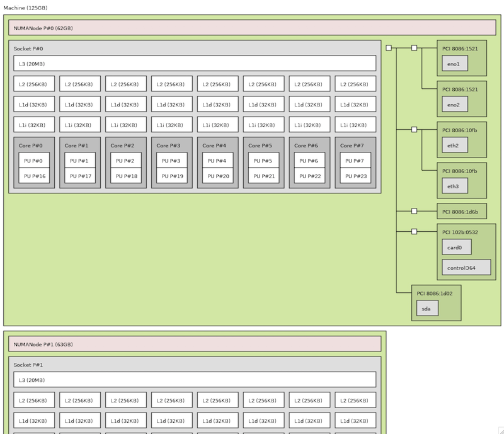Click bridge square left of PCI 8086:1d6b

point(414,212)
